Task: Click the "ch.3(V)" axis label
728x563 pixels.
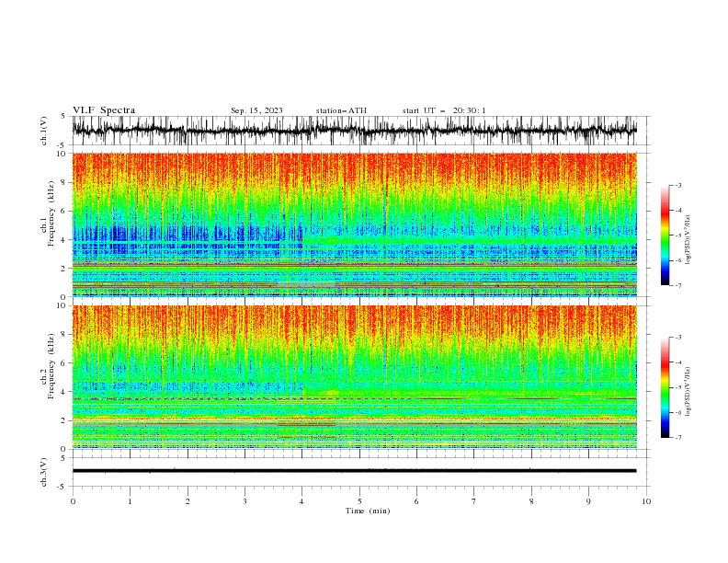Action: coord(44,472)
